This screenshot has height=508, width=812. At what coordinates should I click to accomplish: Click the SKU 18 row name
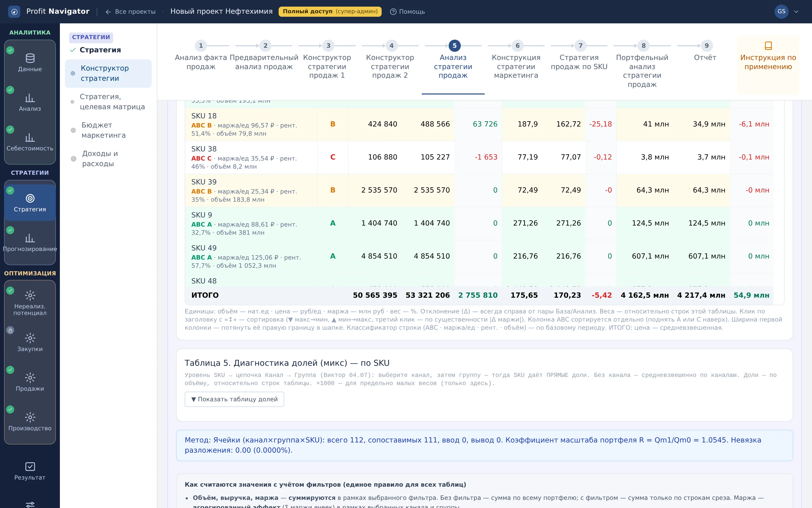(x=204, y=116)
